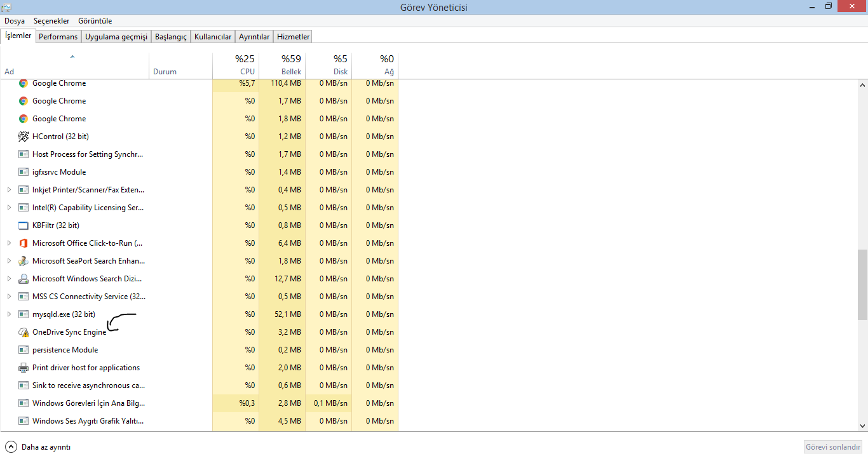Open the Dosya menu

pos(15,21)
